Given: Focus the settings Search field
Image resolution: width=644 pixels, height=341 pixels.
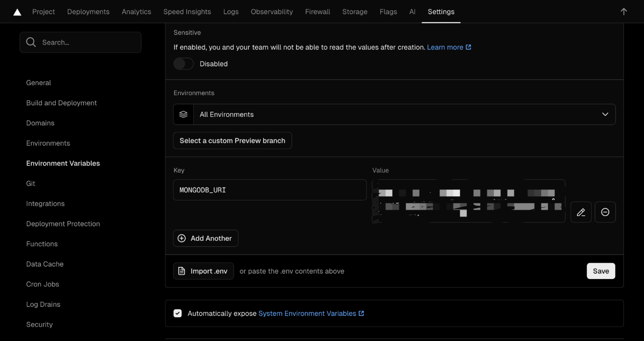Looking at the screenshot, I should (80, 42).
